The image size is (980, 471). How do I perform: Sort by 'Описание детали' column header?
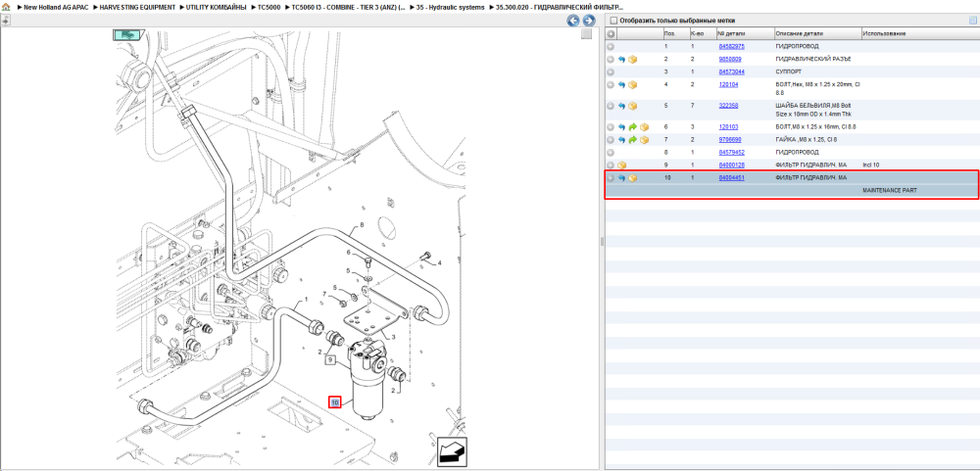click(800, 33)
